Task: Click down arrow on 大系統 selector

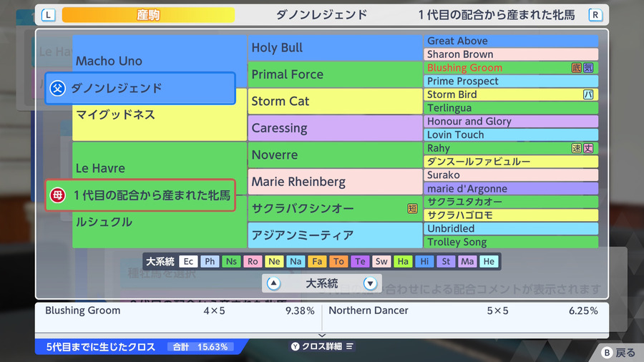Action: point(370,283)
